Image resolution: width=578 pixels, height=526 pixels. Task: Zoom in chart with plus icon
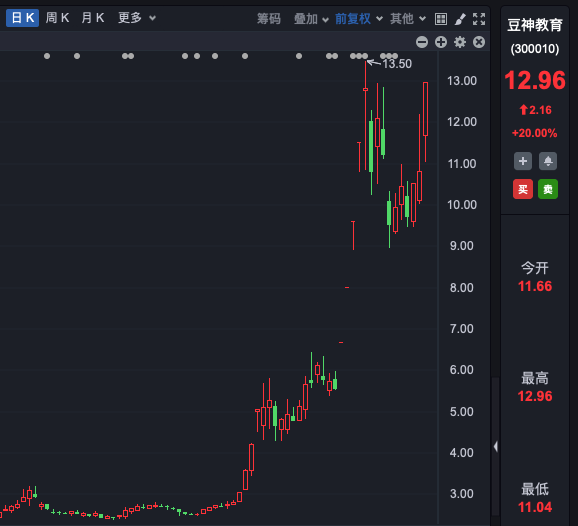[x=441, y=42]
